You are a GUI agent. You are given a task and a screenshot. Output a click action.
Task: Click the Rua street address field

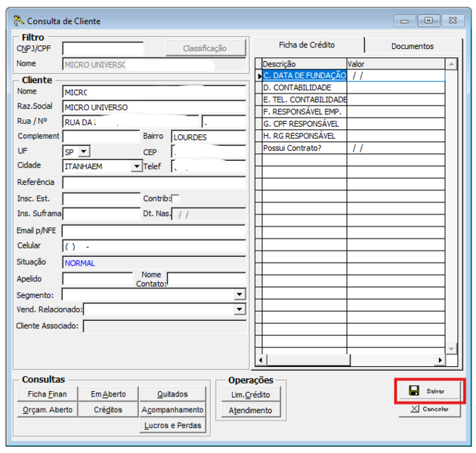pos(131,122)
